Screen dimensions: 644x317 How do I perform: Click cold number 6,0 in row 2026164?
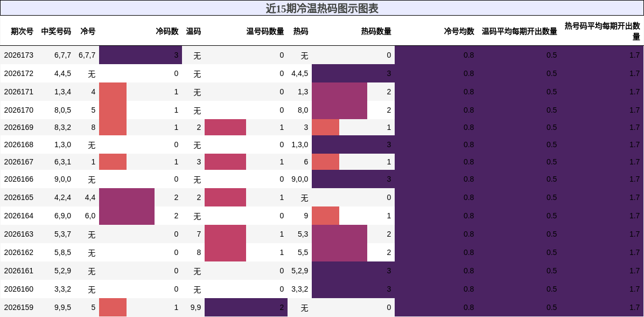(90, 216)
